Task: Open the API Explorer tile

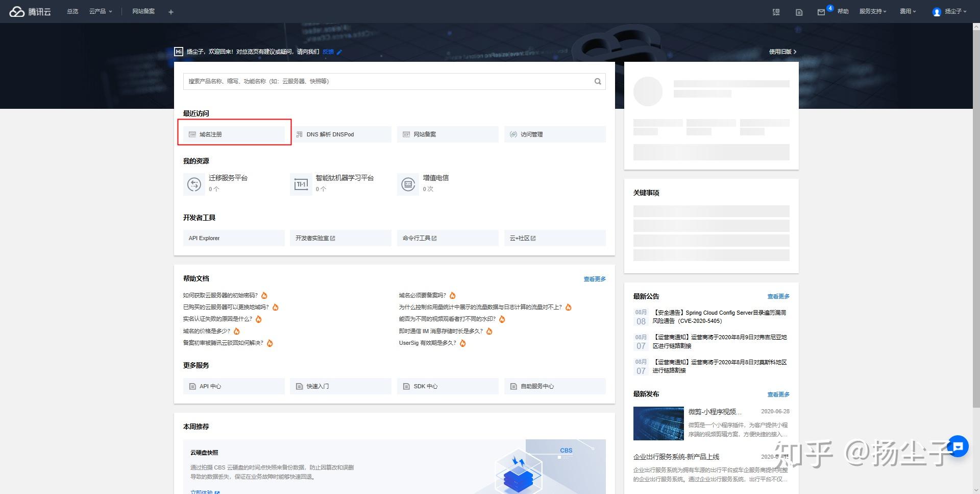Action: pos(234,238)
